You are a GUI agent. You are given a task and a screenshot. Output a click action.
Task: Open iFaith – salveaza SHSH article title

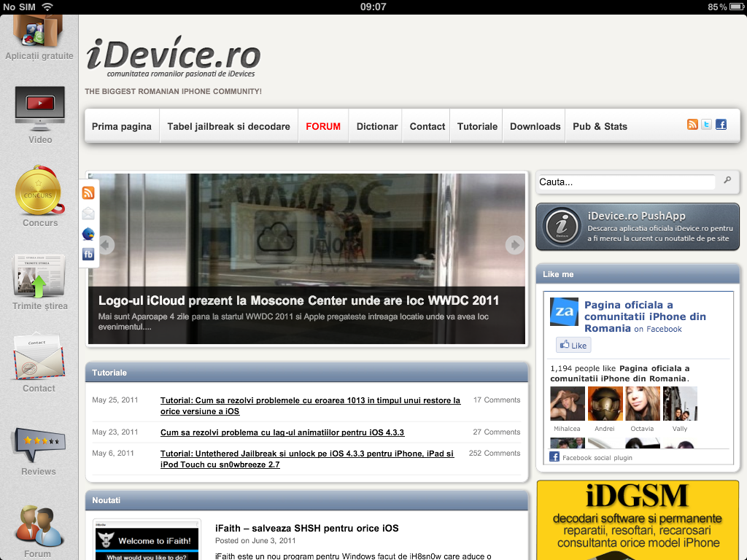pos(306,528)
